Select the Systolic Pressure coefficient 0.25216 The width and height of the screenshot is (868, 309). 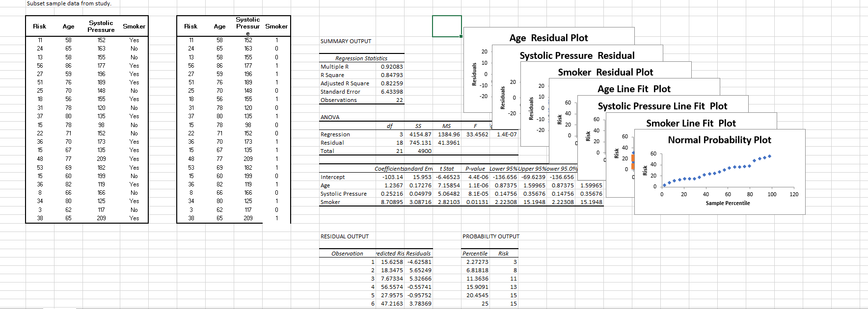point(392,194)
